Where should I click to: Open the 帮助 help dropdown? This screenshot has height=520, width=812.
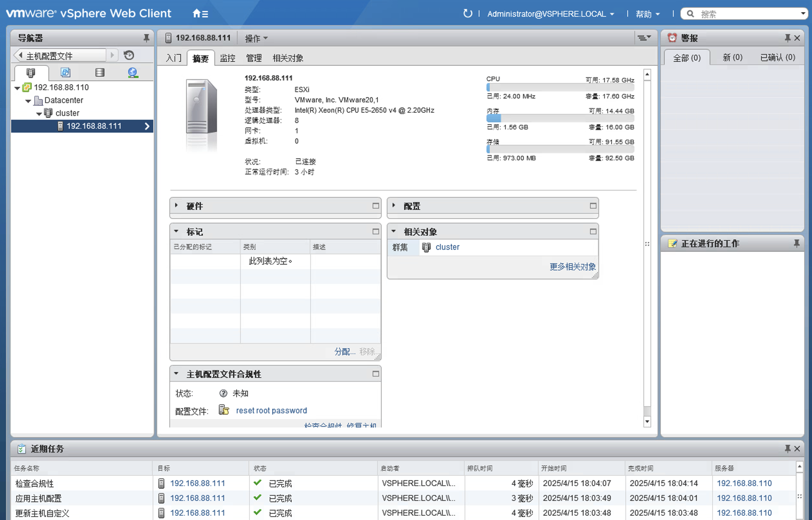[648, 14]
